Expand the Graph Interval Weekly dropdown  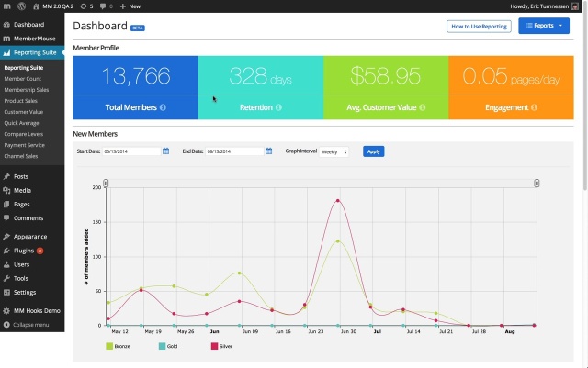coord(334,151)
